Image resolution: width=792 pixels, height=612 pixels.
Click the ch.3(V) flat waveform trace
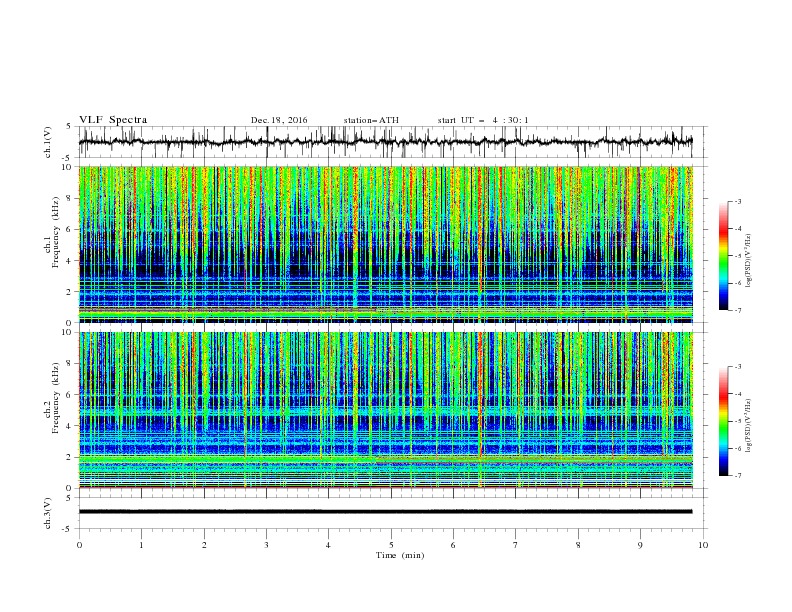coord(385,512)
